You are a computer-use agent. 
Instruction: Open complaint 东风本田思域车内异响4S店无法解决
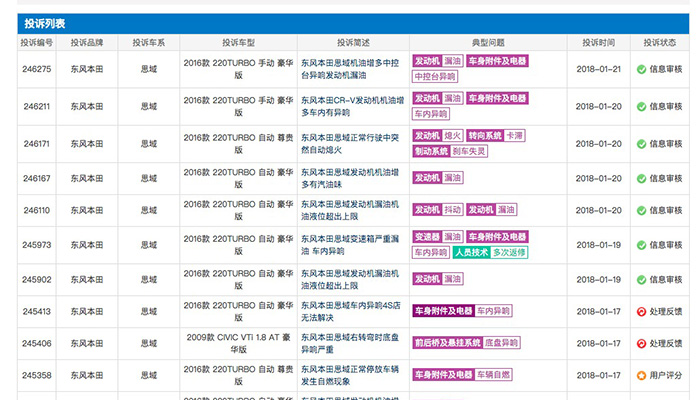[x=350, y=312]
